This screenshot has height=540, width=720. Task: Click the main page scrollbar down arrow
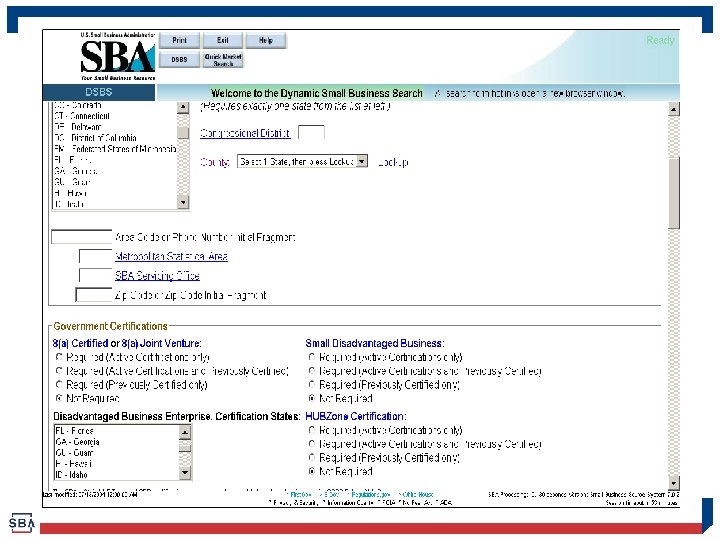[x=674, y=483]
